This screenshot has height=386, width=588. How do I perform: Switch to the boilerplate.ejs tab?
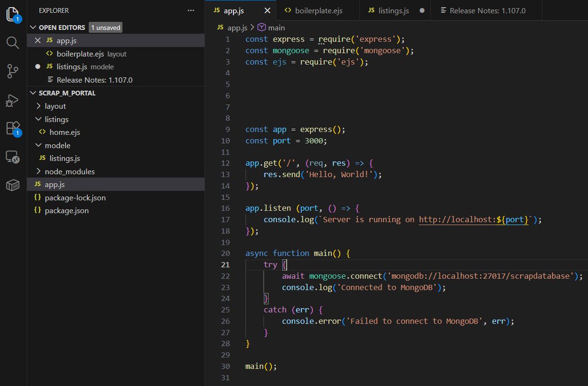tap(318, 10)
